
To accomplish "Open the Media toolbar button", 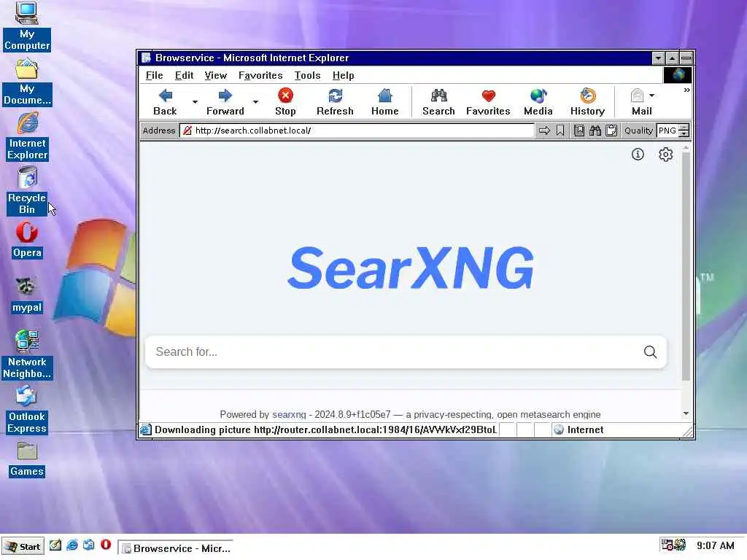I will [x=538, y=102].
